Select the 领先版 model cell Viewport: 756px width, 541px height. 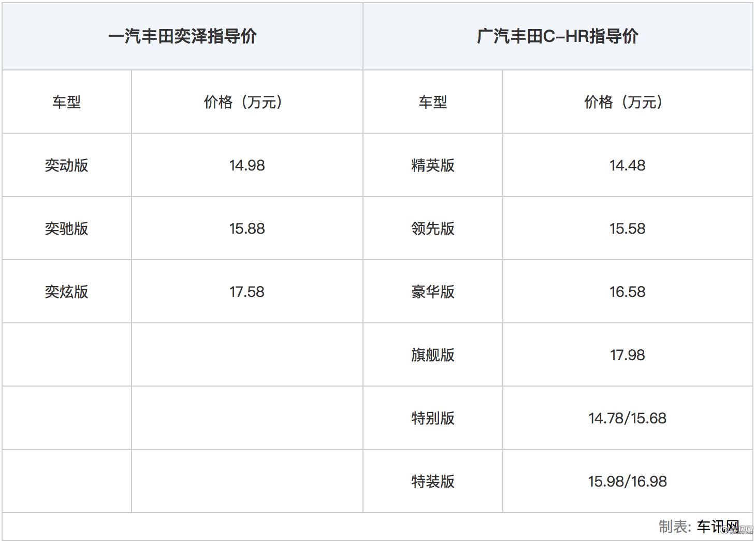click(x=433, y=229)
